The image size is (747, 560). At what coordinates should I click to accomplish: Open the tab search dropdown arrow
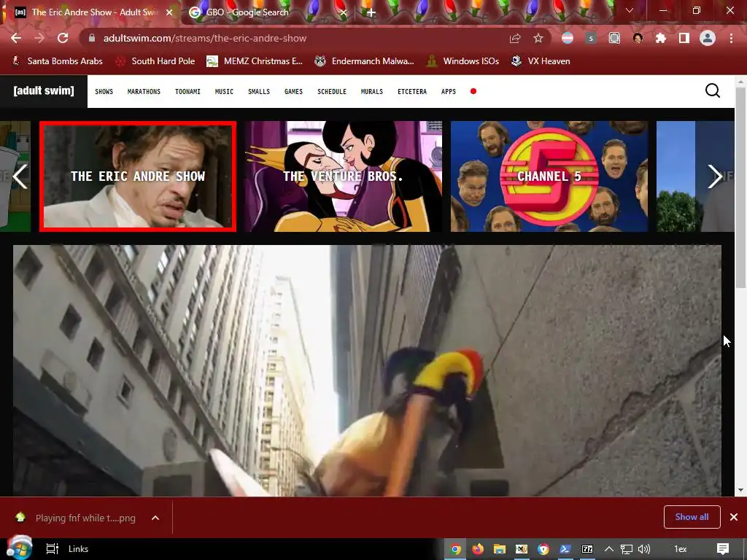coord(630,10)
